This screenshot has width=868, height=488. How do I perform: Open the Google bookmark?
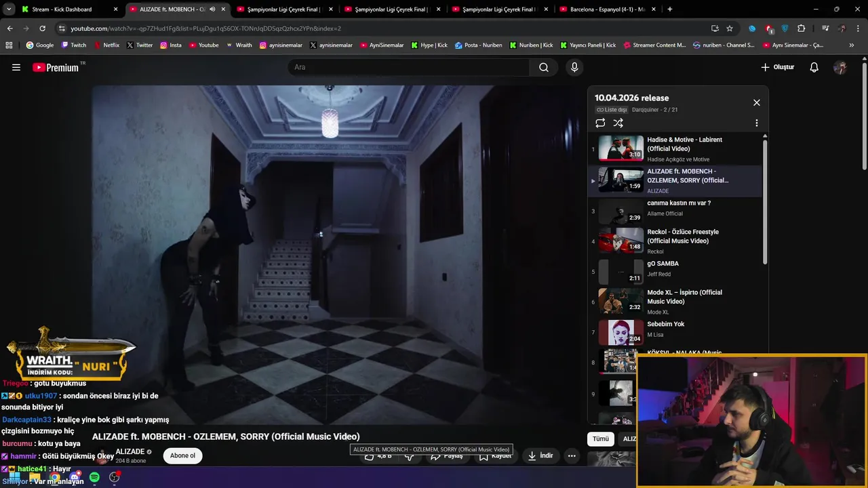point(40,45)
